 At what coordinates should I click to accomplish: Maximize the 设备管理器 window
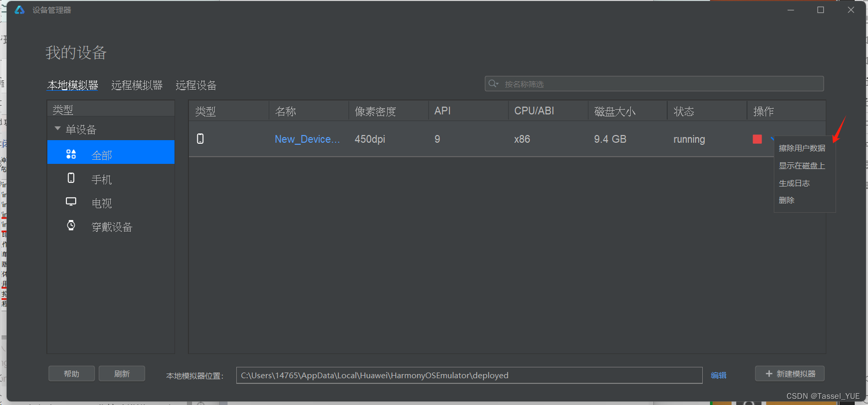[x=821, y=10]
